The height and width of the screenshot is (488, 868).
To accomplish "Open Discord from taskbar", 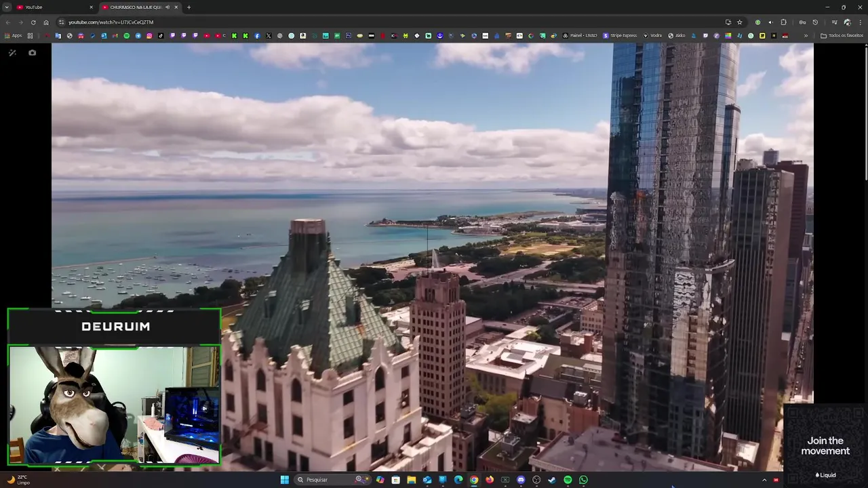I will point(521,480).
